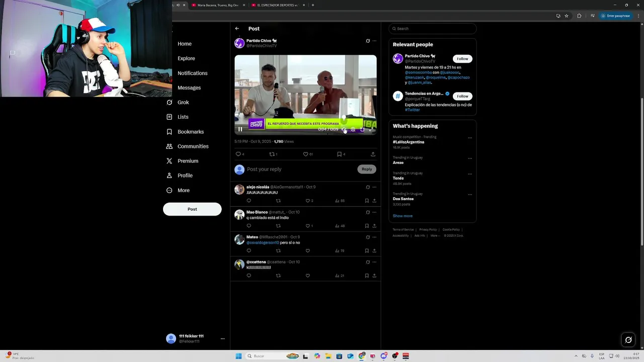The height and width of the screenshot is (362, 644).
Task: Click the X Premium sidebar icon
Action: [169, 161]
